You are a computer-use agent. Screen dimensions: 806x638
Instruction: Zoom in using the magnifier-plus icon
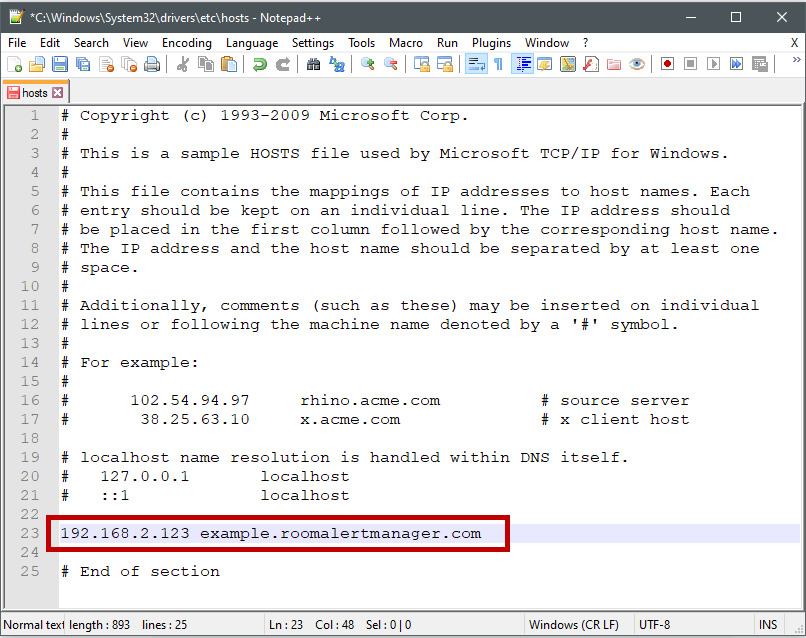(367, 63)
